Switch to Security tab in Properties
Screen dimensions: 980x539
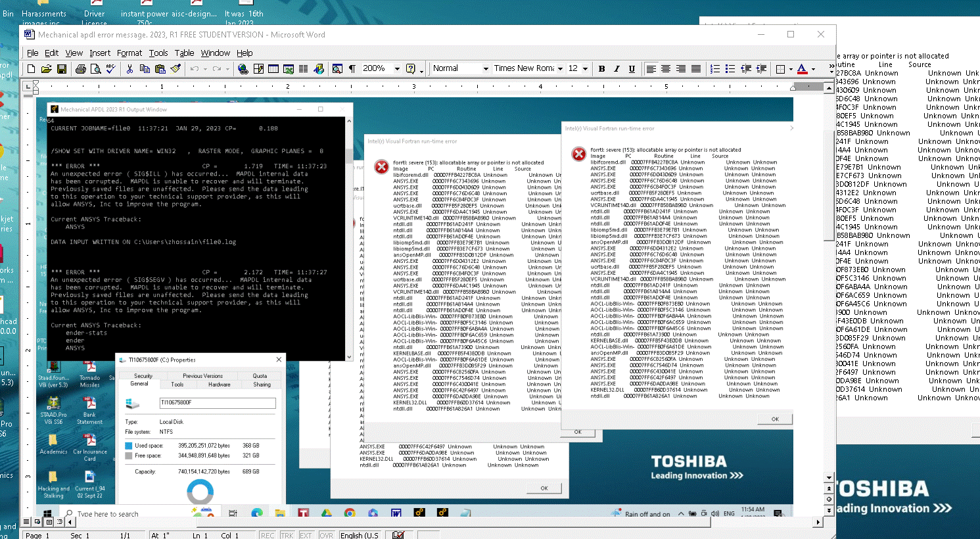(143, 376)
